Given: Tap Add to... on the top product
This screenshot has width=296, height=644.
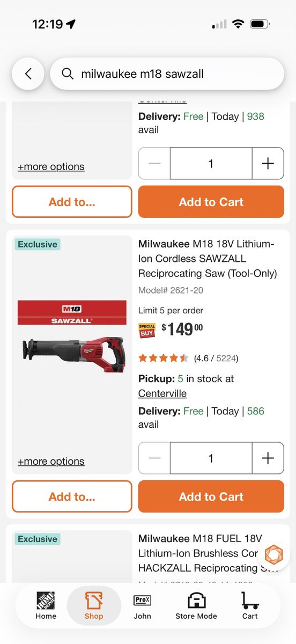Looking at the screenshot, I should [x=72, y=202].
